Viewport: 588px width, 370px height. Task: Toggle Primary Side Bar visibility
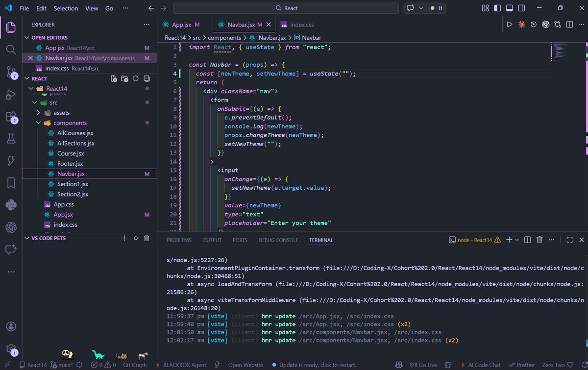(x=497, y=8)
